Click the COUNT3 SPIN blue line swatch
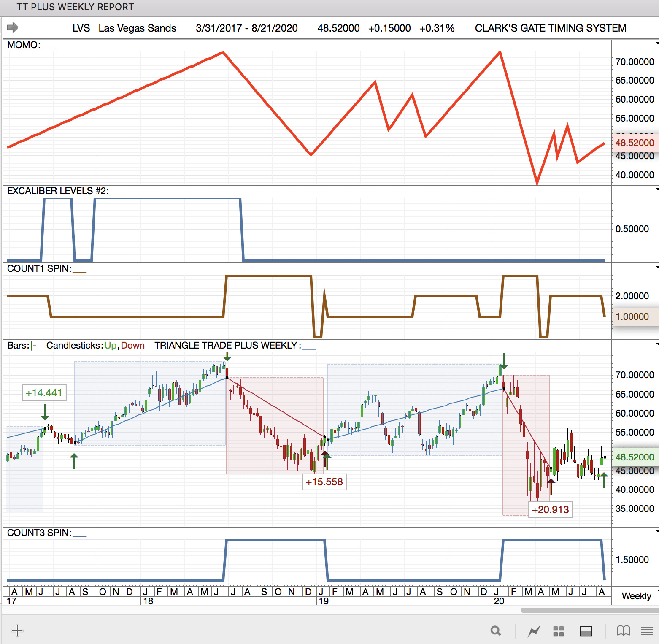The width and height of the screenshot is (659, 644). point(79,536)
